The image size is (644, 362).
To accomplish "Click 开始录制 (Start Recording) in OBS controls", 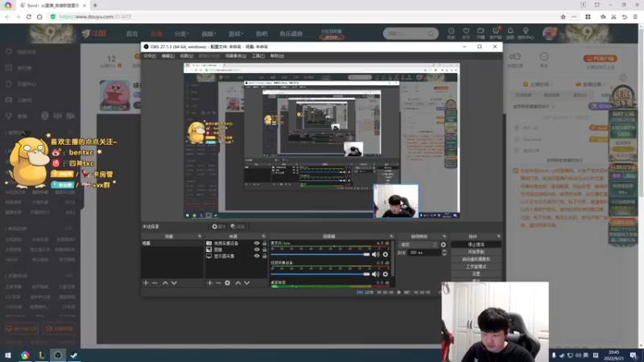I will point(476,252).
